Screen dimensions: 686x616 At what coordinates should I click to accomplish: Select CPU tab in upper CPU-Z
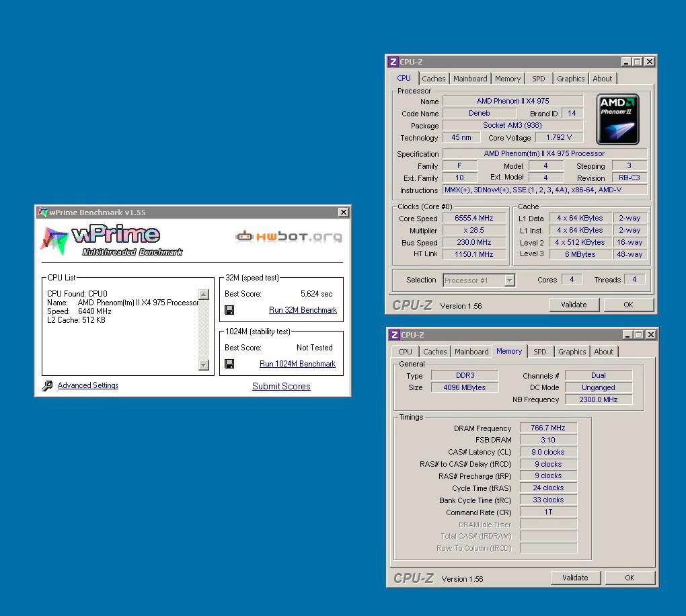pos(404,78)
